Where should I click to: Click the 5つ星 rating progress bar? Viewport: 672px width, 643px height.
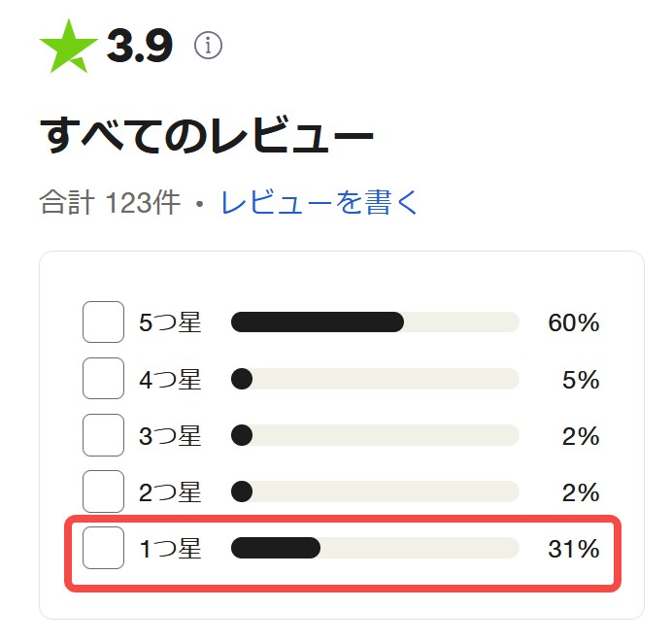pos(375,321)
